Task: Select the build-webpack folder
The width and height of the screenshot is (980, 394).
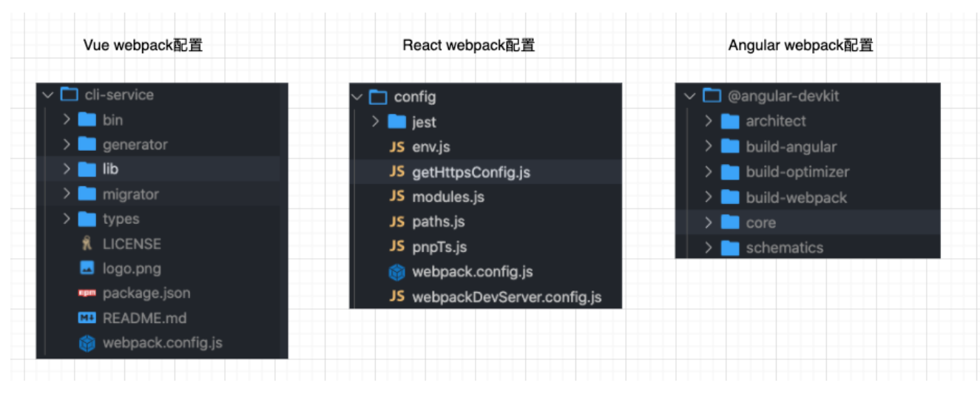Action: tap(796, 197)
